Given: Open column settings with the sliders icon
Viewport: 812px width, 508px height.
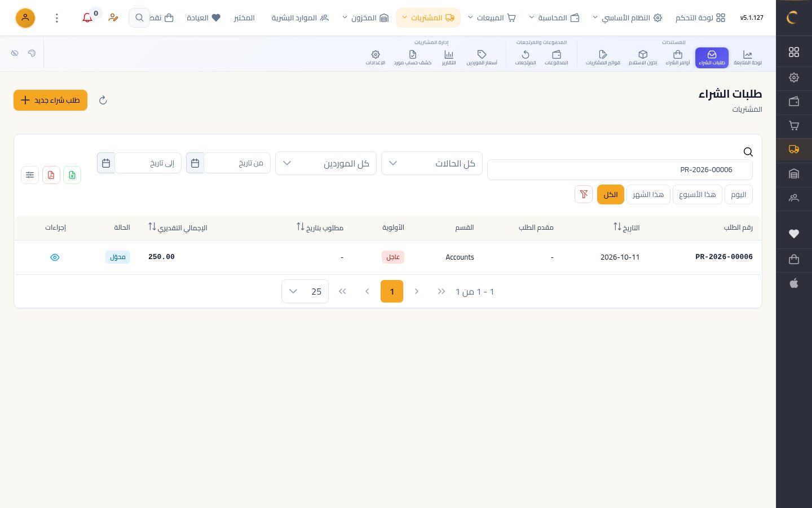Looking at the screenshot, I should 30,175.
